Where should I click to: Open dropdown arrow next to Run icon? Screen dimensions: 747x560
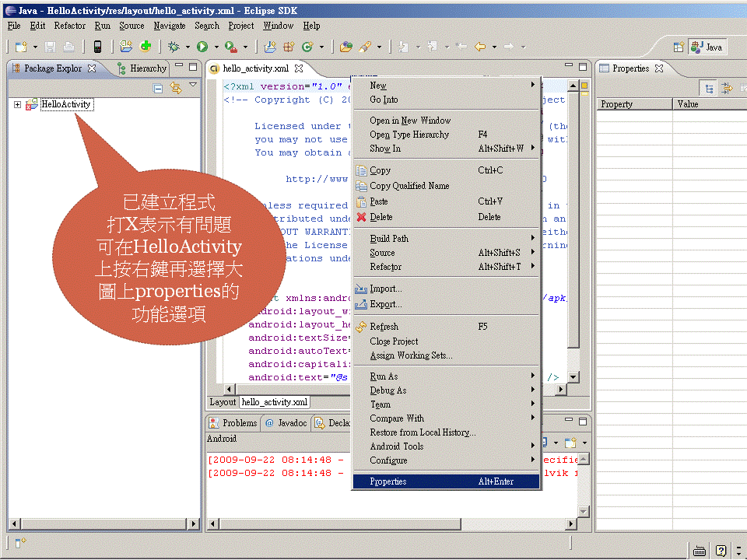216,47
